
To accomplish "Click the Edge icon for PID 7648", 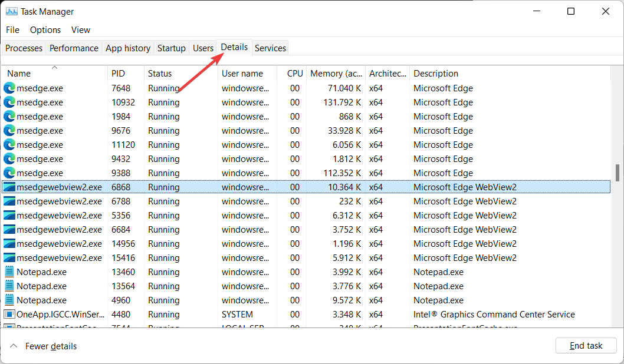I will click(x=9, y=88).
